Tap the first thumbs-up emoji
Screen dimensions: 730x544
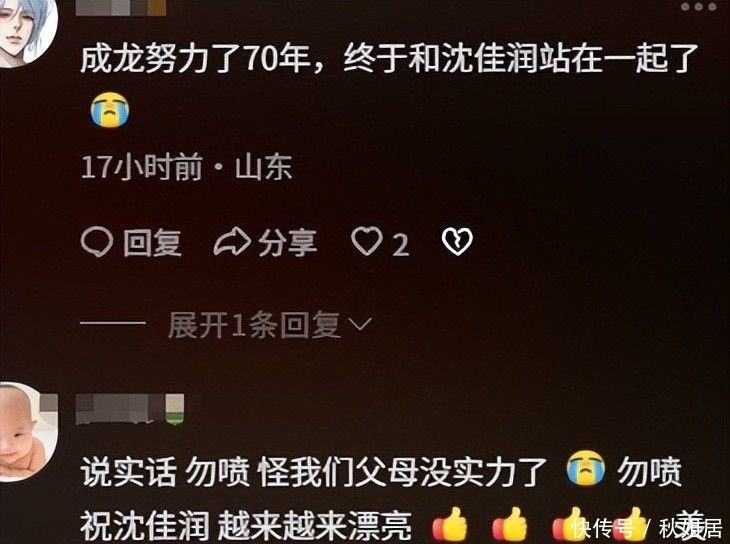click(450, 525)
